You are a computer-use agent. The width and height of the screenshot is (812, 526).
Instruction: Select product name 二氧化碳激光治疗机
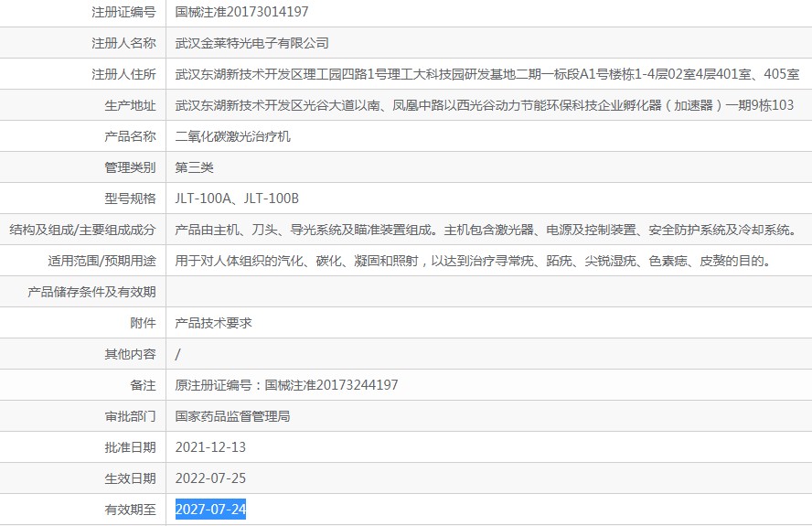(x=233, y=136)
